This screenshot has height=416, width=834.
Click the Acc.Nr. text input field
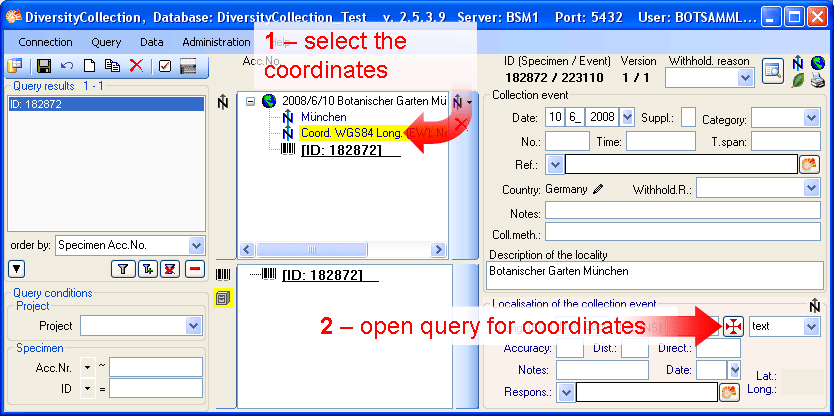pyautogui.click(x=156, y=366)
